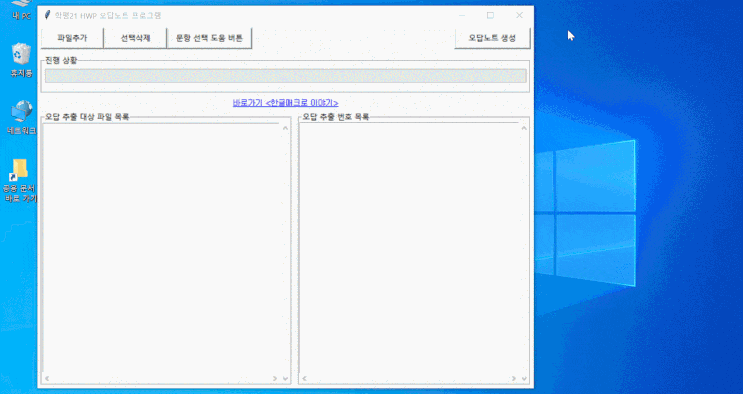Close the 오답노트 프로그램 window

[519, 15]
